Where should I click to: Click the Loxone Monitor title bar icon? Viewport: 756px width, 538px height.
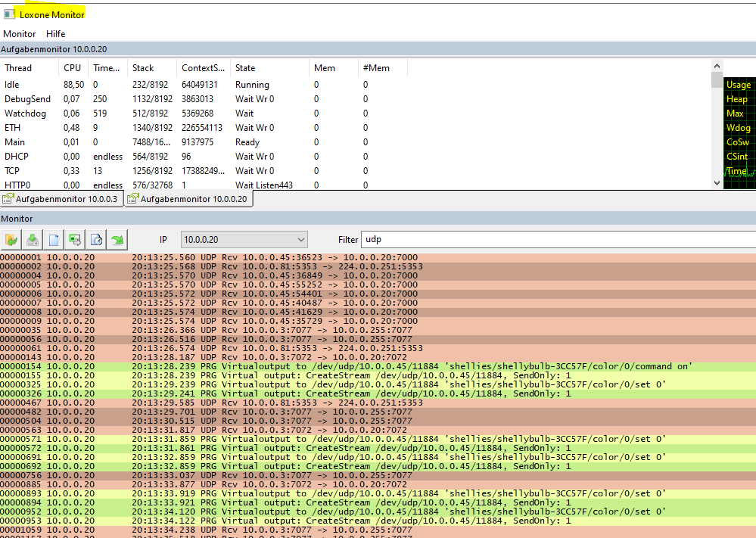[x=9, y=14]
